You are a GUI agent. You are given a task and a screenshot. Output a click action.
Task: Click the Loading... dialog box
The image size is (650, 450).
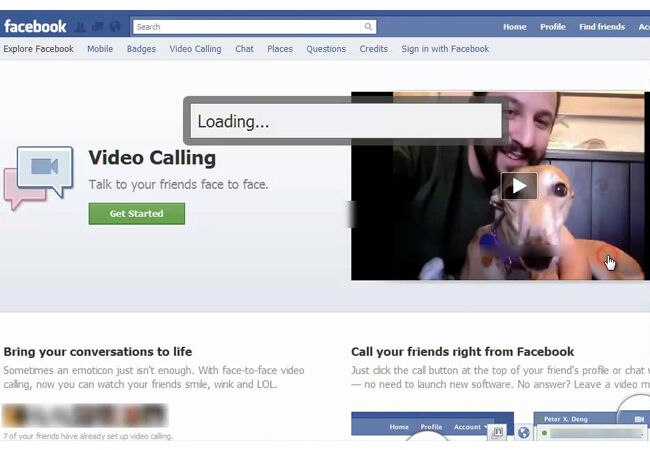tap(346, 121)
